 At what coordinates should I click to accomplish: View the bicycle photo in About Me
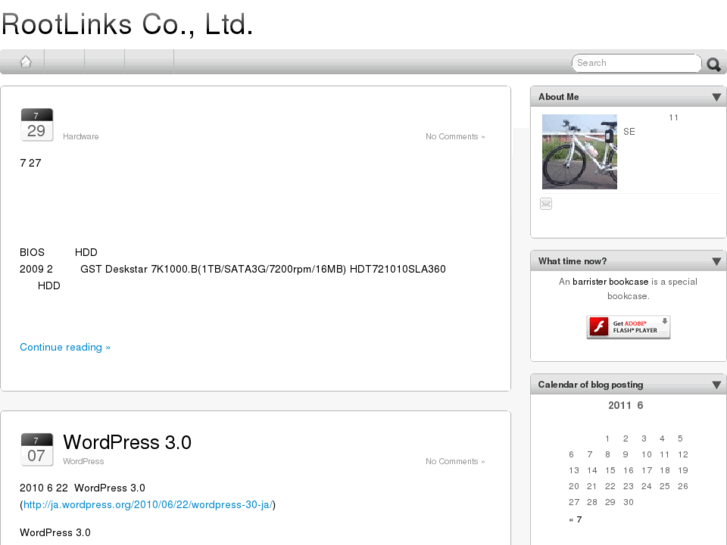click(x=580, y=152)
